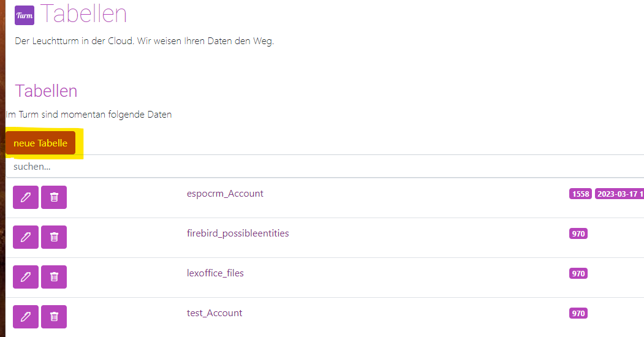Click the 1558 count badge

pos(580,194)
